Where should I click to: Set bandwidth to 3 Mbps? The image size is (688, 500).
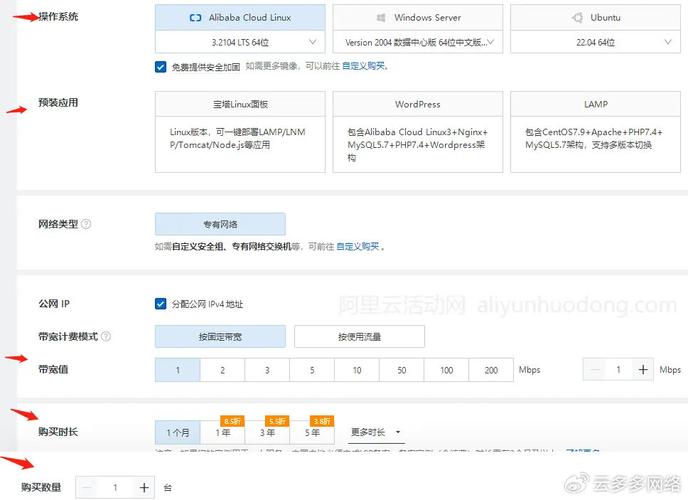click(267, 370)
